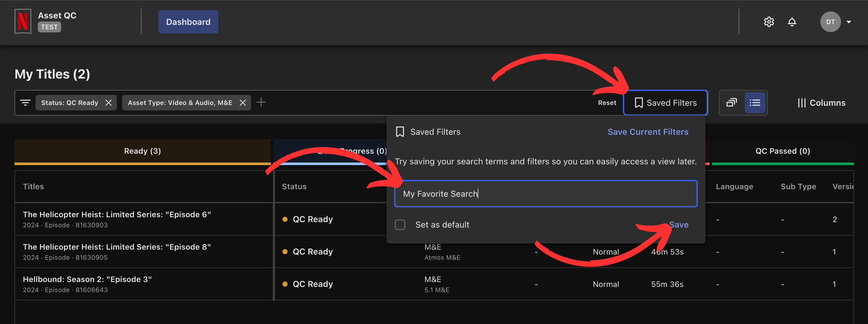Remove the Asset Type filter chip
The image size is (868, 324).
pyautogui.click(x=243, y=102)
